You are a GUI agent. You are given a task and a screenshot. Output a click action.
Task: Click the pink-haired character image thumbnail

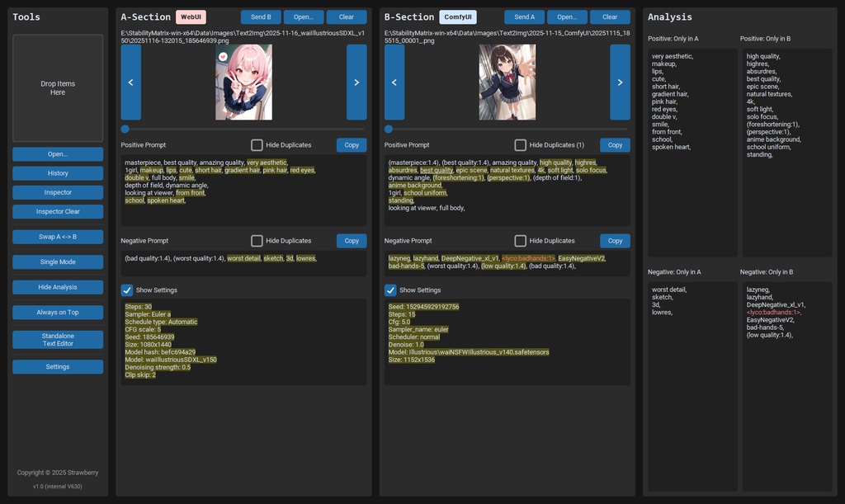242,82
